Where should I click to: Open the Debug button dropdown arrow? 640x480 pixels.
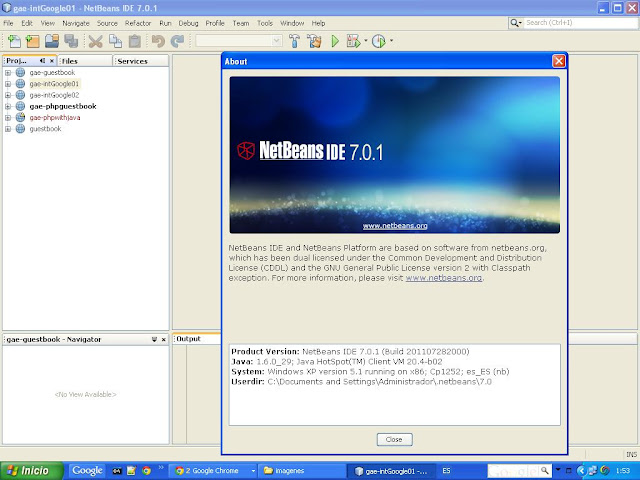[x=366, y=40]
